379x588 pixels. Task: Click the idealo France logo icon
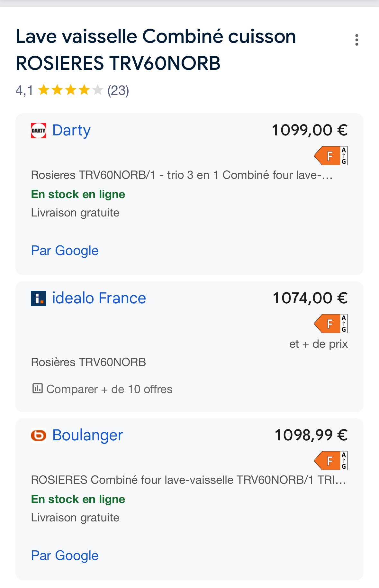(x=39, y=299)
